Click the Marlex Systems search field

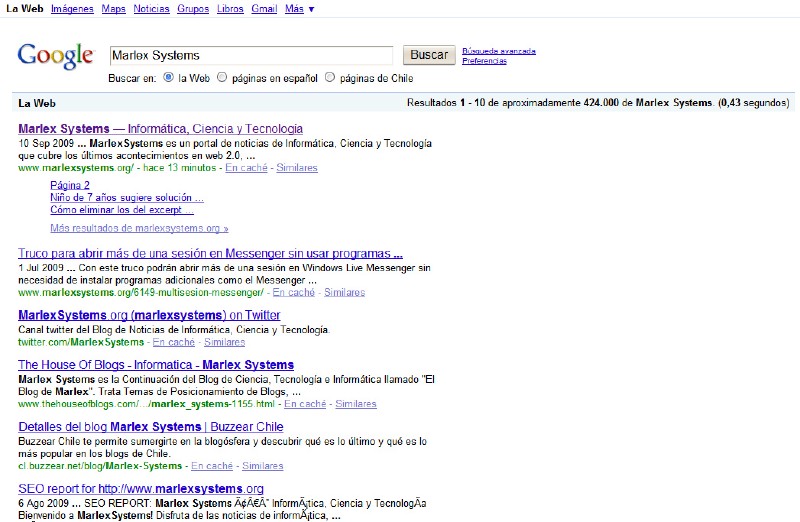(251, 55)
